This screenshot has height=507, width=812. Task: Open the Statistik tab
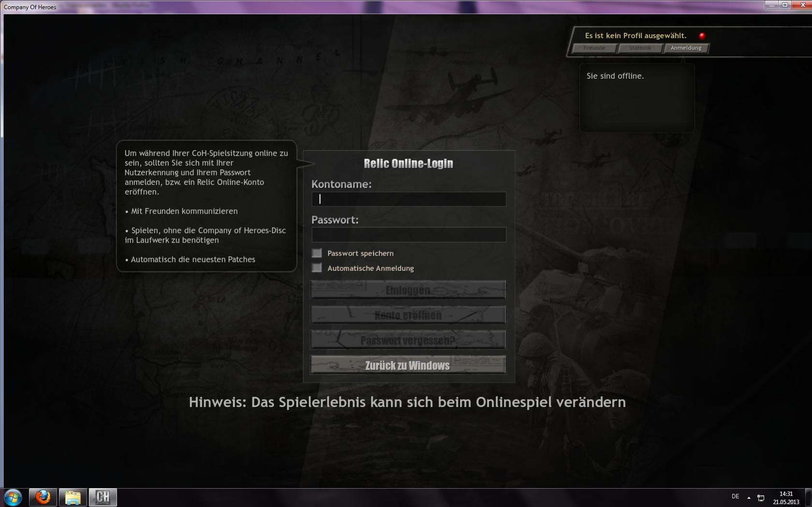pyautogui.click(x=640, y=48)
